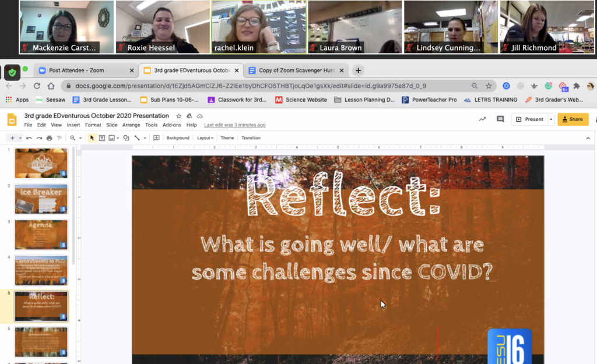Expand the Layout dropdown
Screen dimensions: 597x364
[205, 138]
